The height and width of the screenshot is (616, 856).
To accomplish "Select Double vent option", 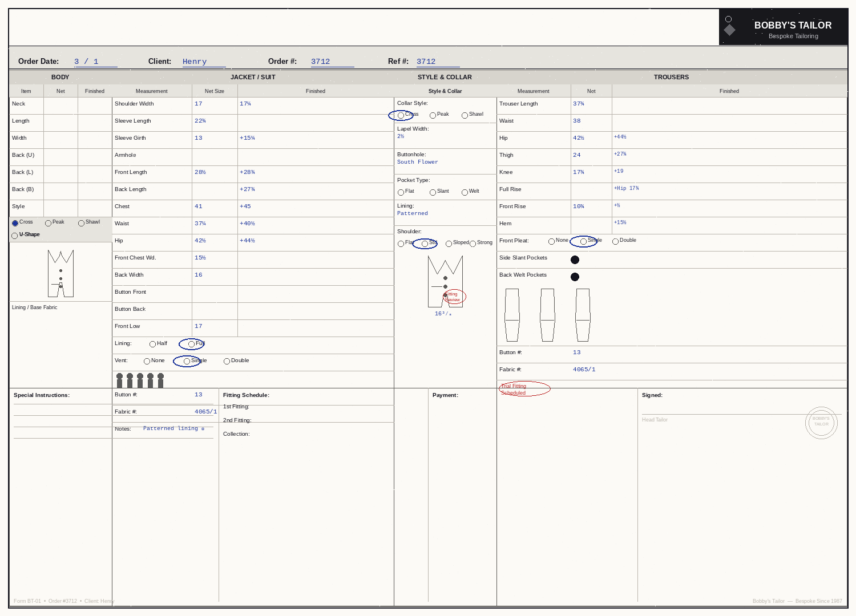I will pos(227,361).
